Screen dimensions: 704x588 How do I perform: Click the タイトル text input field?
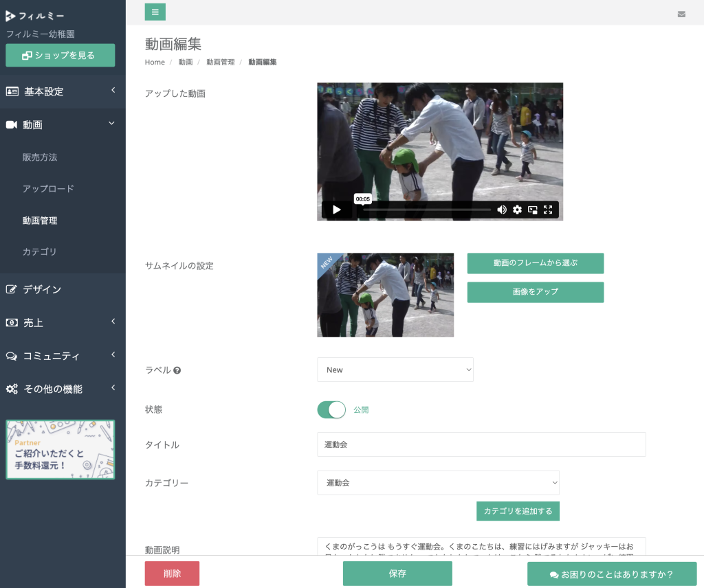[481, 444]
